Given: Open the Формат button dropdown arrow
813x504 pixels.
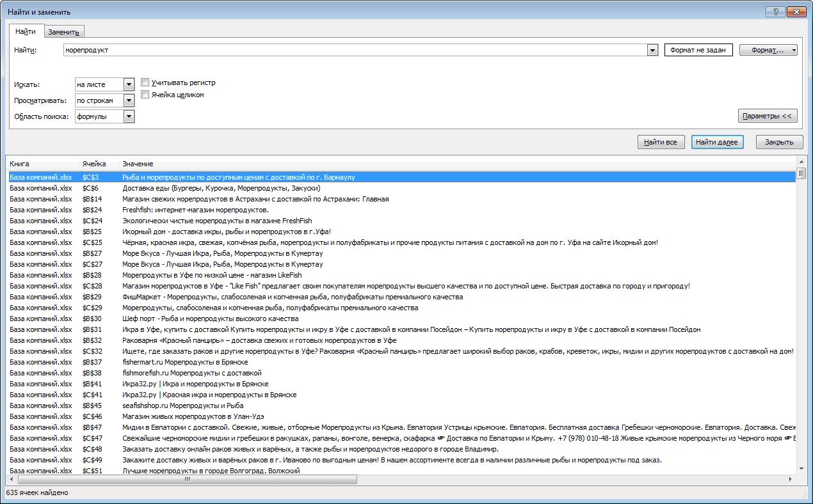Looking at the screenshot, I should pos(794,50).
